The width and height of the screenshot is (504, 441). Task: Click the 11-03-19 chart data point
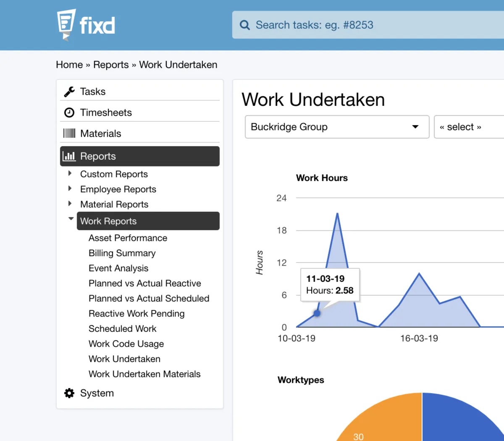point(317,313)
